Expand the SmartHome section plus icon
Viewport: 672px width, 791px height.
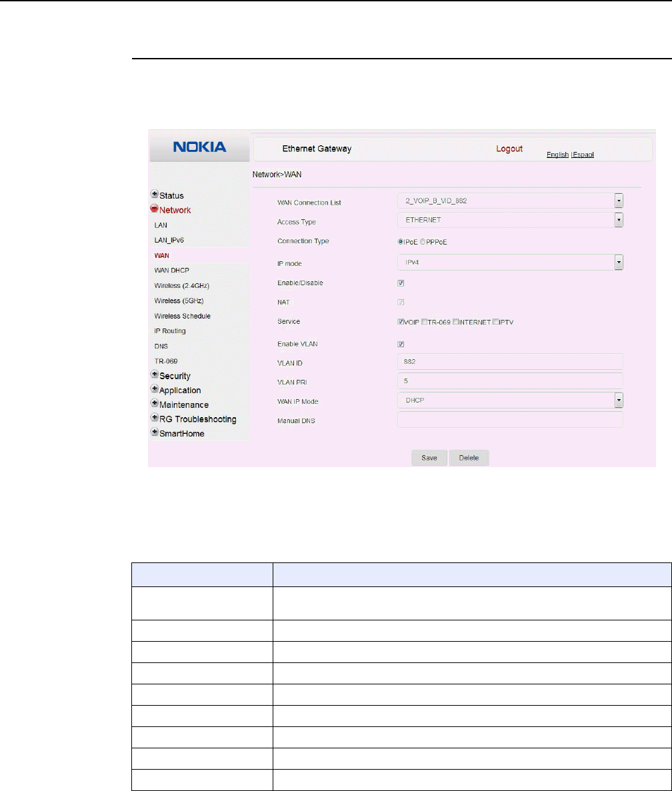(x=155, y=432)
